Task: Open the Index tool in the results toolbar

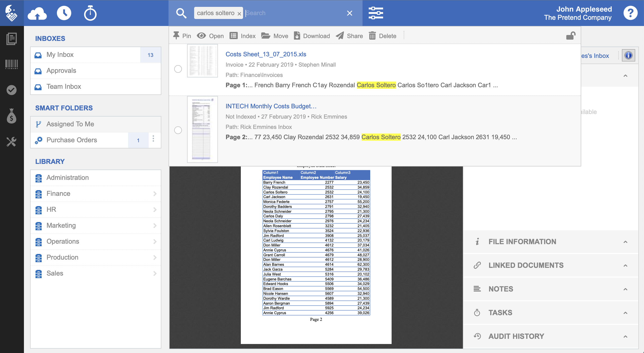Action: 242,36
